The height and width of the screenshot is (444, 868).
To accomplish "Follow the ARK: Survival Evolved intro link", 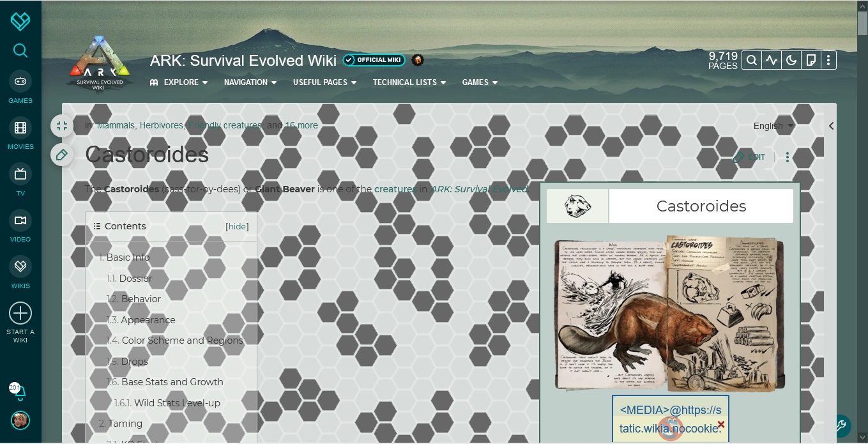I will (480, 189).
